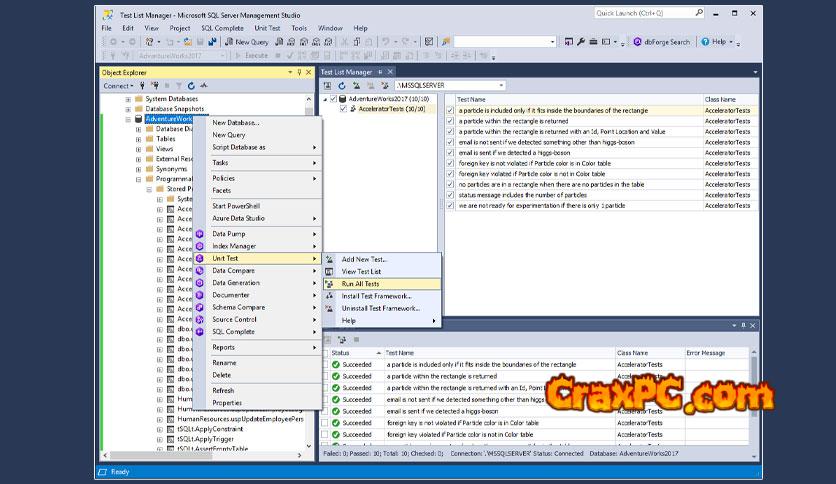Expand the System Databases tree node
Image resolution: width=836 pixels, height=484 pixels.
(x=127, y=99)
